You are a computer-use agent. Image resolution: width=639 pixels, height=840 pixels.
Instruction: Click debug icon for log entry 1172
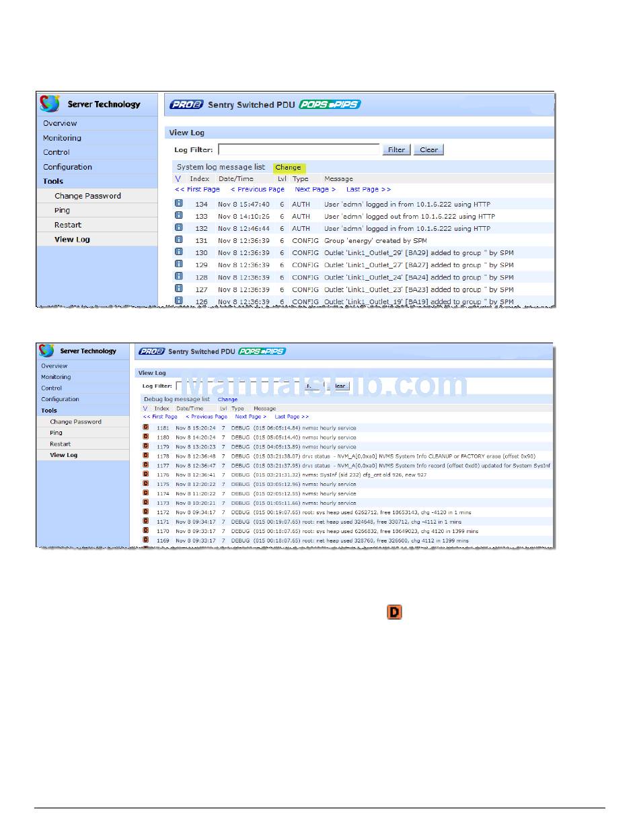[145, 512]
